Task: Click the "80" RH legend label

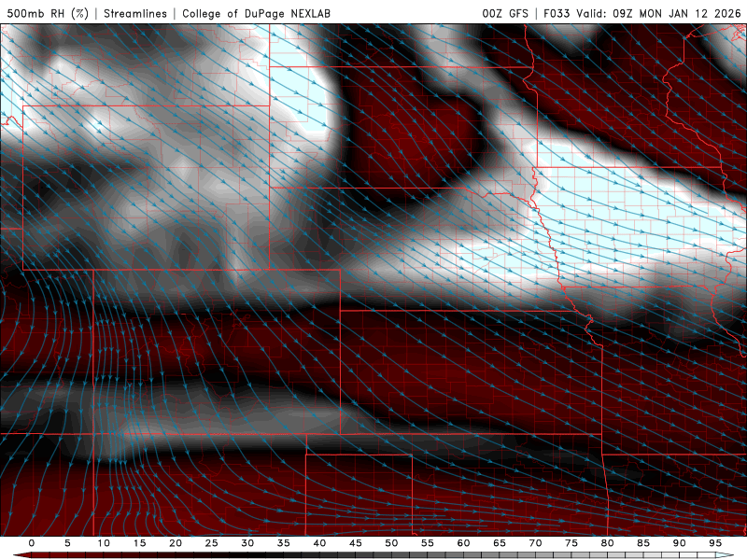Action: 607,543
